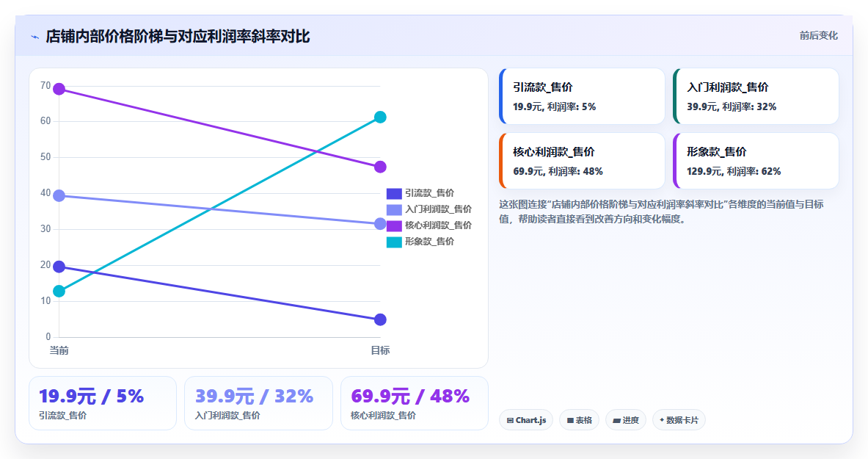The width and height of the screenshot is (868, 459).
Task: Click the 39.9元 / 32% stat card
Action: pyautogui.click(x=258, y=403)
